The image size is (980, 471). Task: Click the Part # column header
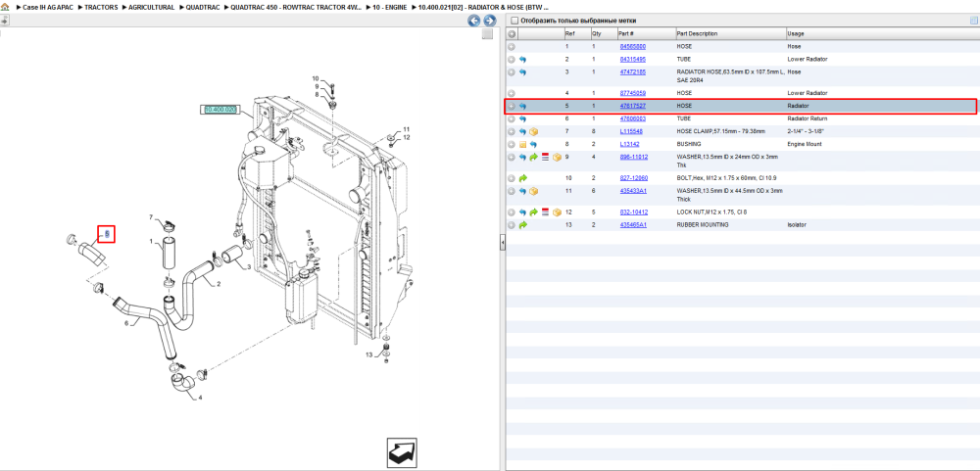pyautogui.click(x=646, y=33)
